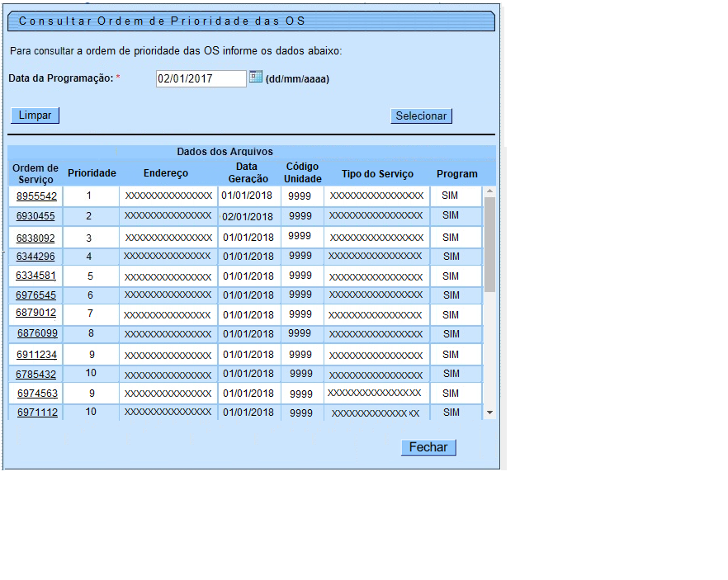Screen dimensions: 728x580
Task: Open the calendar date picker icon
Action: 255,77
